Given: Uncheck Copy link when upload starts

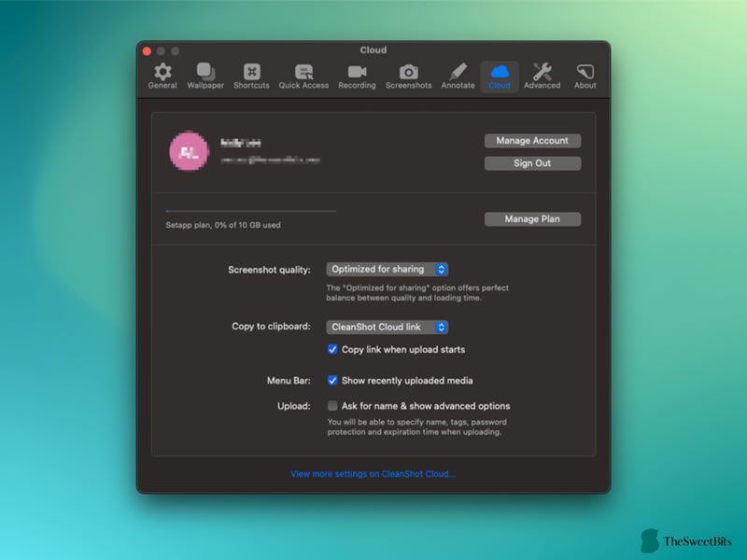Looking at the screenshot, I should click(x=332, y=349).
